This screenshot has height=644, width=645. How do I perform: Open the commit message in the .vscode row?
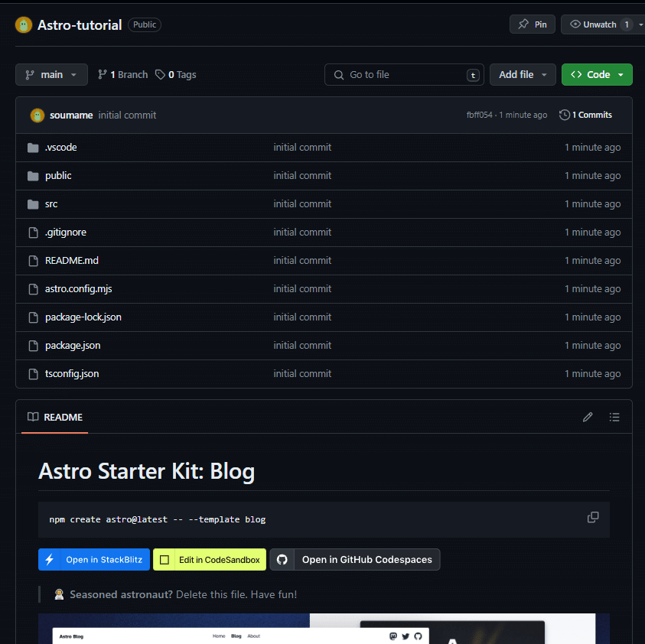pyautogui.click(x=302, y=148)
